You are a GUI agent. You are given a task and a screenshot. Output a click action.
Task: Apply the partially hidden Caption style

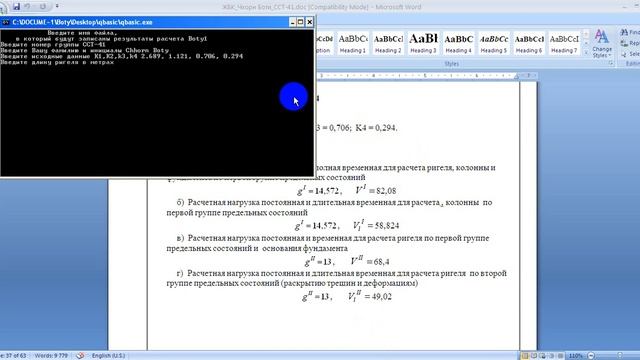[324, 43]
